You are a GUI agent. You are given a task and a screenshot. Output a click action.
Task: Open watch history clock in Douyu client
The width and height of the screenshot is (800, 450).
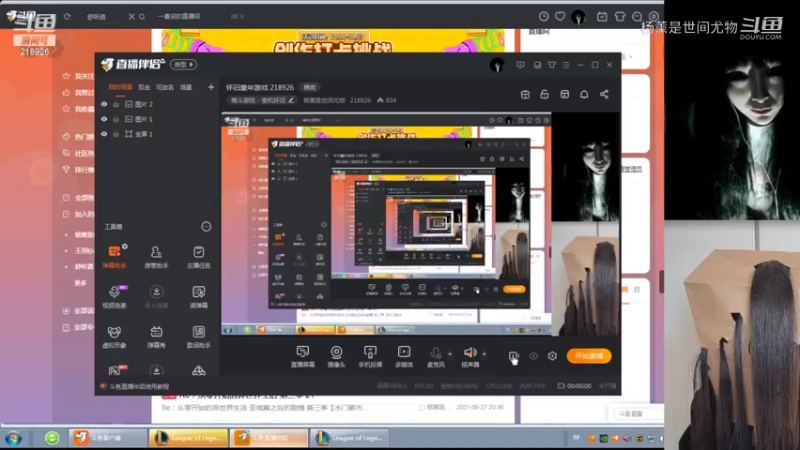(x=543, y=16)
